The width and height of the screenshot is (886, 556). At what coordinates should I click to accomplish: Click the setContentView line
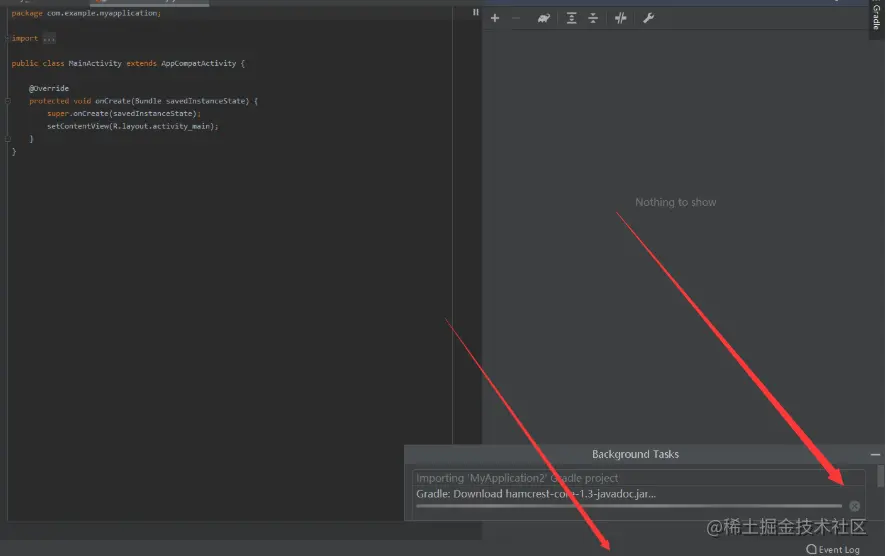click(x=132, y=126)
